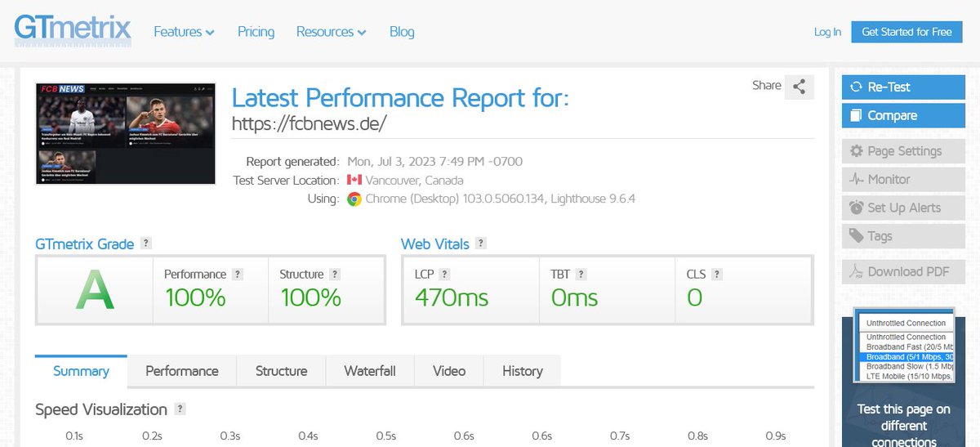Expand the Resources dropdown menu
This screenshot has height=447, width=980.
[331, 32]
